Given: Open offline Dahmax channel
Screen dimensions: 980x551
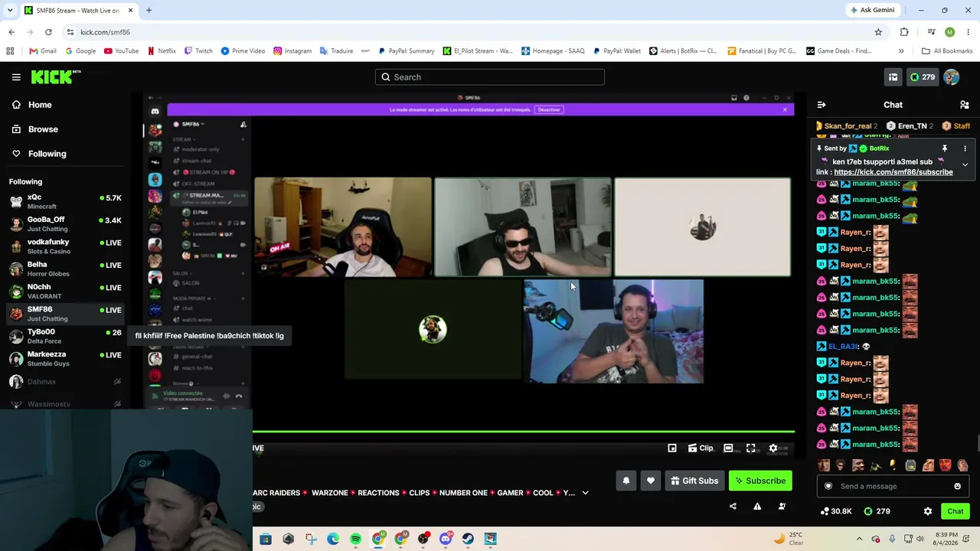Looking at the screenshot, I should 65,381.
